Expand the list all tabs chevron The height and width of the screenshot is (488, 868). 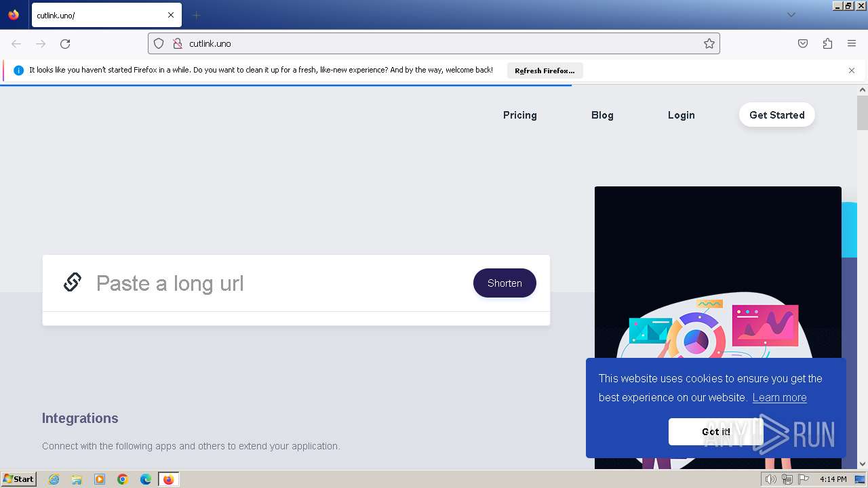pos(791,15)
